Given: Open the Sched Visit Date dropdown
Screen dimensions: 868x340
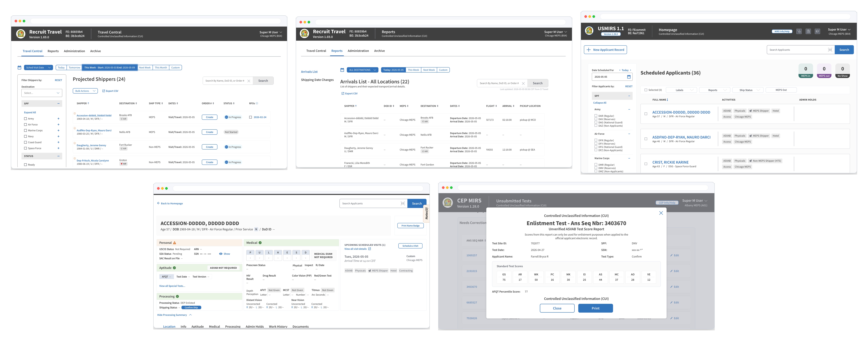Looking at the screenshot, I should (38, 68).
